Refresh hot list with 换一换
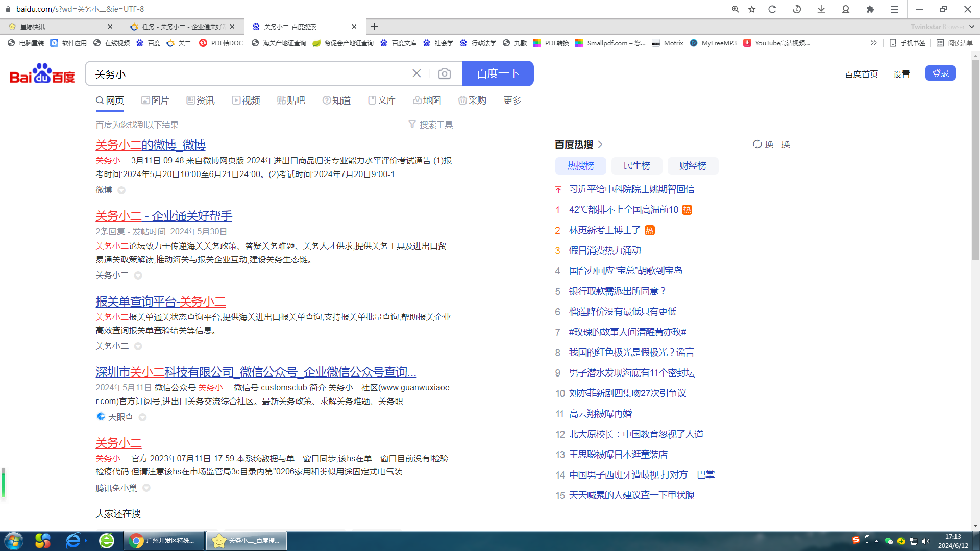 click(771, 144)
